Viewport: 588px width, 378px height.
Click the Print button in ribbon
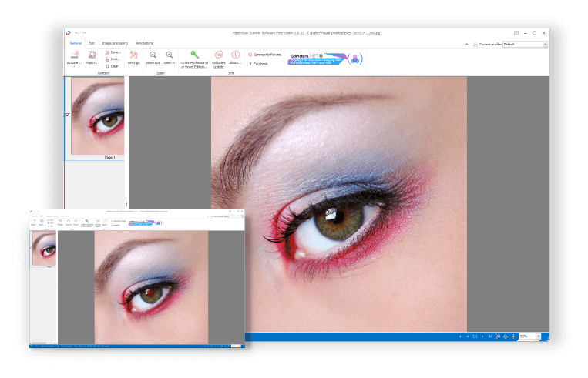113,59
